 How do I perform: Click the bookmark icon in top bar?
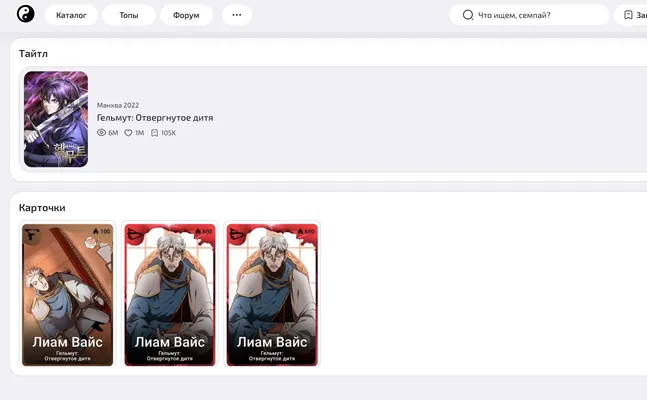(628, 15)
